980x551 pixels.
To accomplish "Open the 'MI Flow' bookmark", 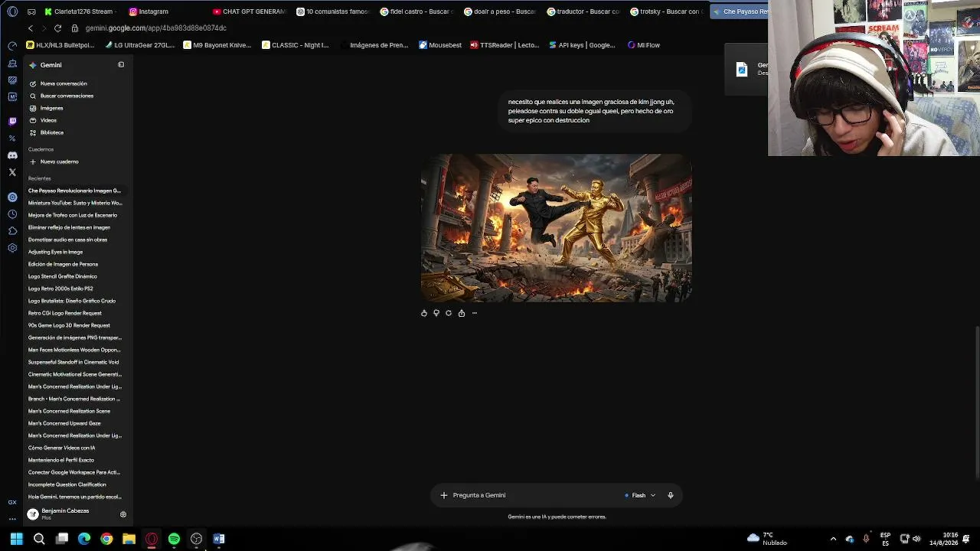I will click(643, 45).
